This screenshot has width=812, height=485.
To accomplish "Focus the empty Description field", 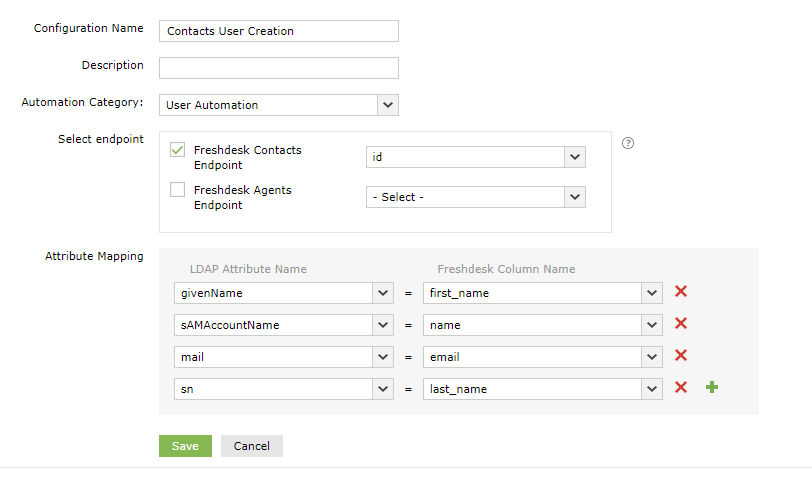I will (278, 67).
